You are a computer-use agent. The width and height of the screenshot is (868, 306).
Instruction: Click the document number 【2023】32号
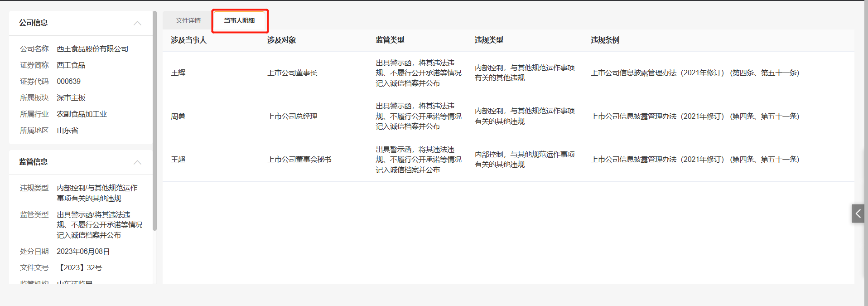(x=79, y=267)
